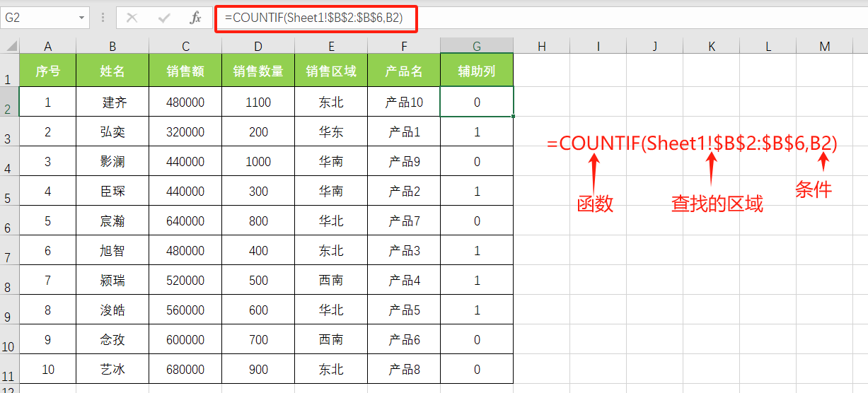868x393 pixels.
Task: Click product cell 产品10
Action: click(x=404, y=102)
